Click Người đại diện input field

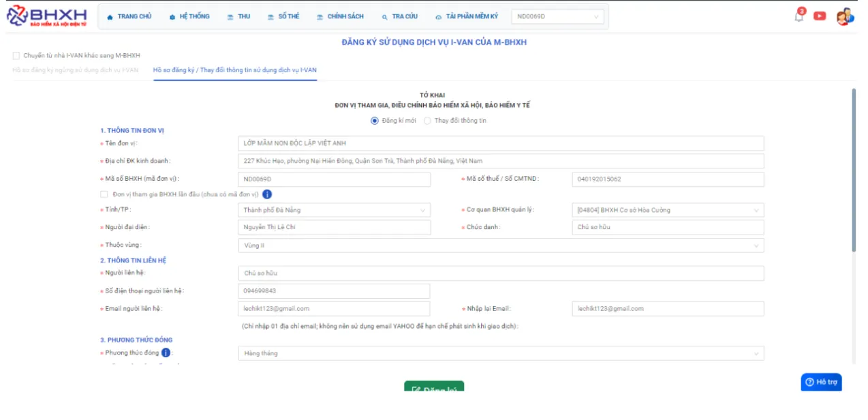coord(334,227)
